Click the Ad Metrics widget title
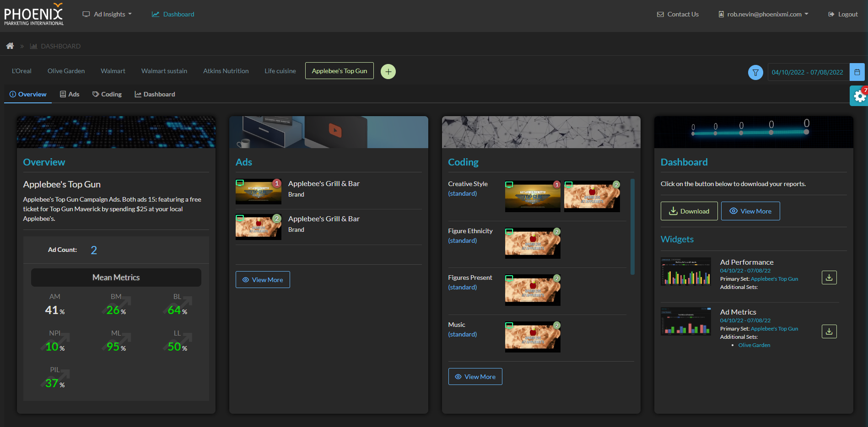Screen dimensions: 868x427 coord(738,312)
